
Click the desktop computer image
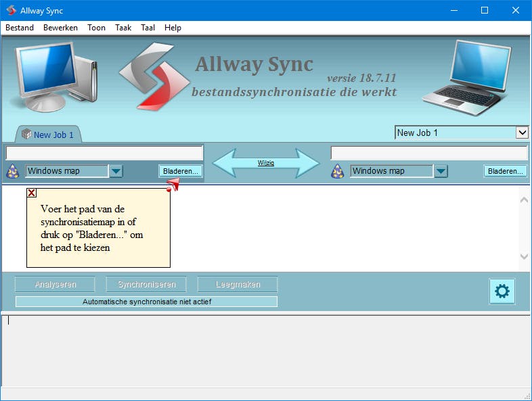click(55, 76)
